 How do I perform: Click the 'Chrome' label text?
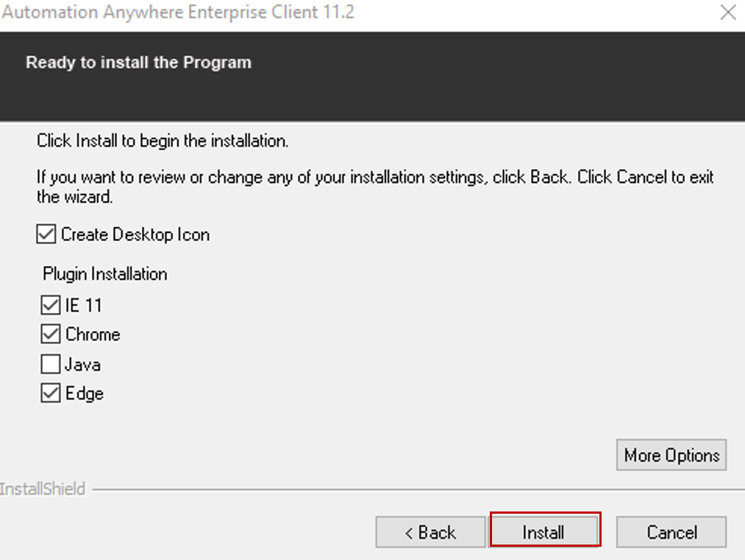(x=93, y=334)
